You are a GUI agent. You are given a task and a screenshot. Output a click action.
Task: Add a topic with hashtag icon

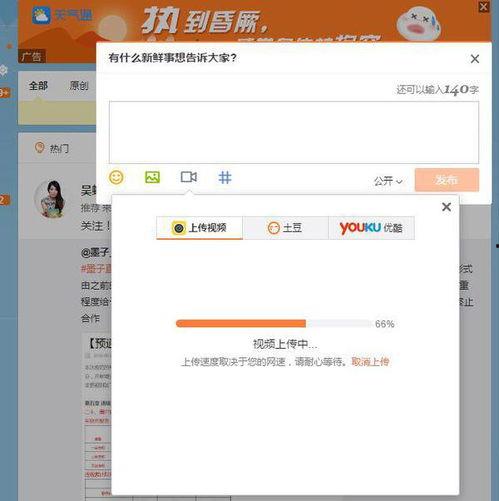click(225, 177)
